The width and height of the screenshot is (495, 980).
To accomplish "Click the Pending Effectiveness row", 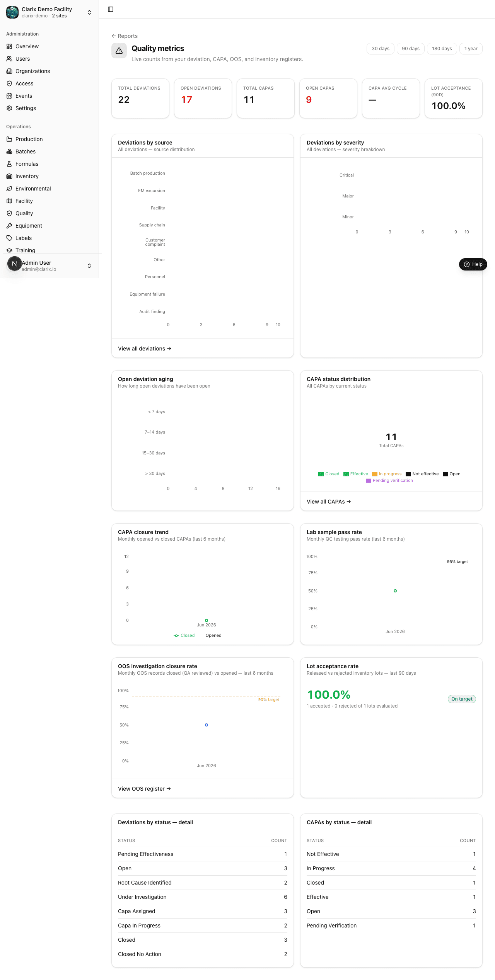I will pos(203,854).
